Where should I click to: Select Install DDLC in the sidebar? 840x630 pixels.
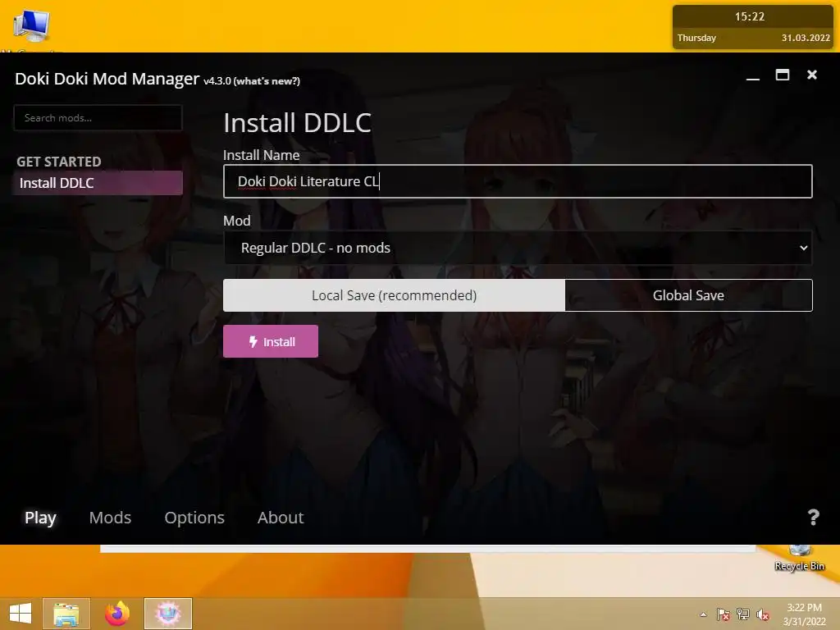coord(98,183)
